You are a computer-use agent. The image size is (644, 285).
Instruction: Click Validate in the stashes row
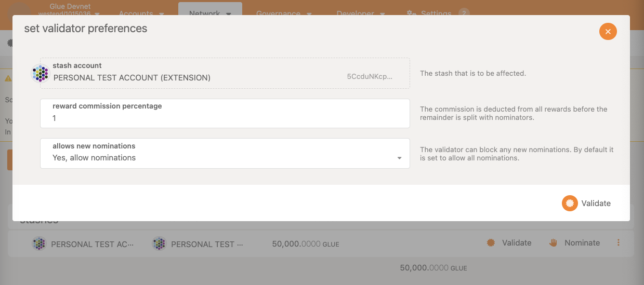pyautogui.click(x=509, y=243)
